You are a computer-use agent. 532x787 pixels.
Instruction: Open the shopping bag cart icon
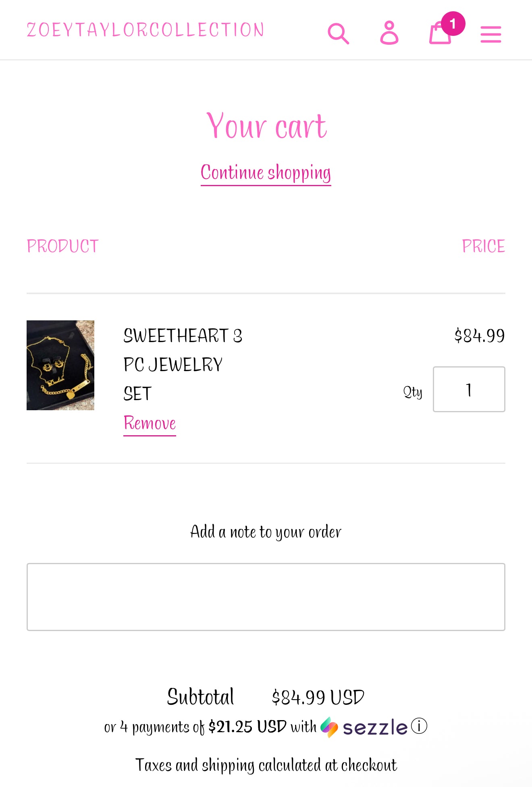tap(440, 33)
